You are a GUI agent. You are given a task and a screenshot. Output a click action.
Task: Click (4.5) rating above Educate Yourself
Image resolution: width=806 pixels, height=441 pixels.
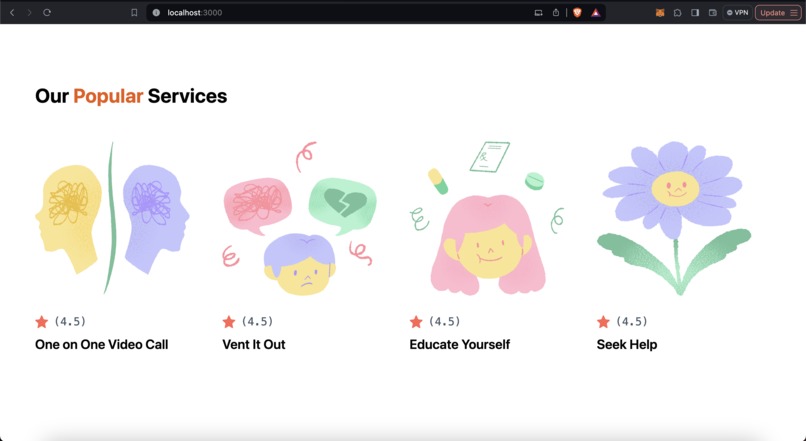click(x=444, y=321)
